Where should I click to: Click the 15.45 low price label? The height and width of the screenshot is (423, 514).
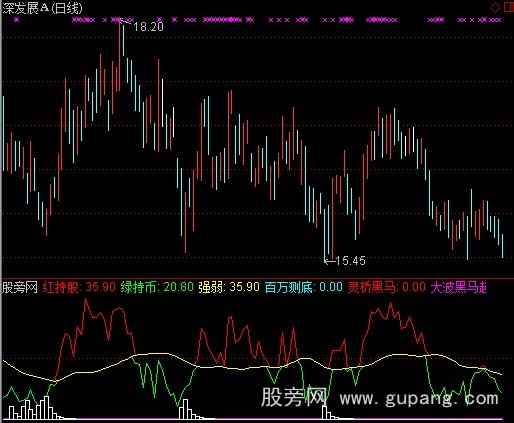click(x=351, y=260)
